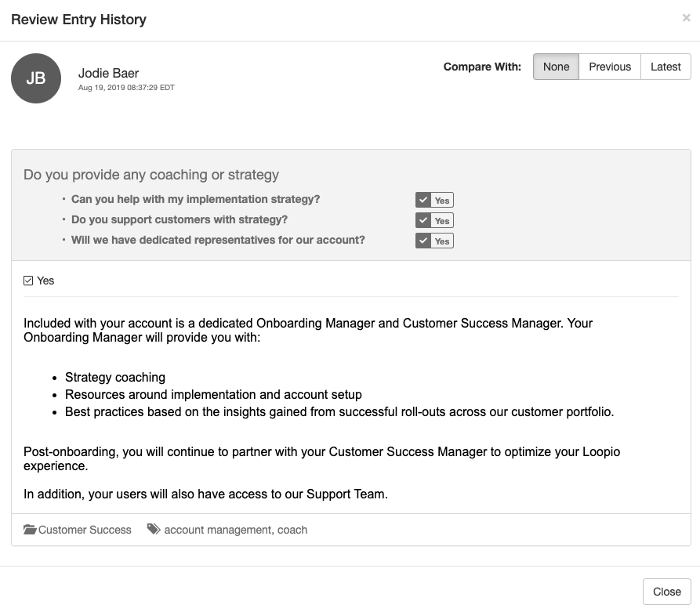Click the Aug 19, 2019 timestamp
The height and width of the screenshot is (612, 700).
tap(126, 88)
